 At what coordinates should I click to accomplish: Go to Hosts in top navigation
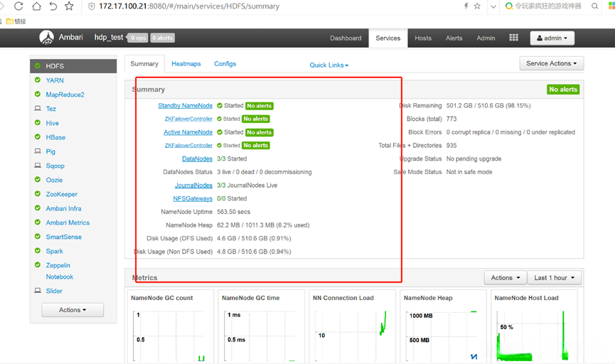tap(423, 38)
